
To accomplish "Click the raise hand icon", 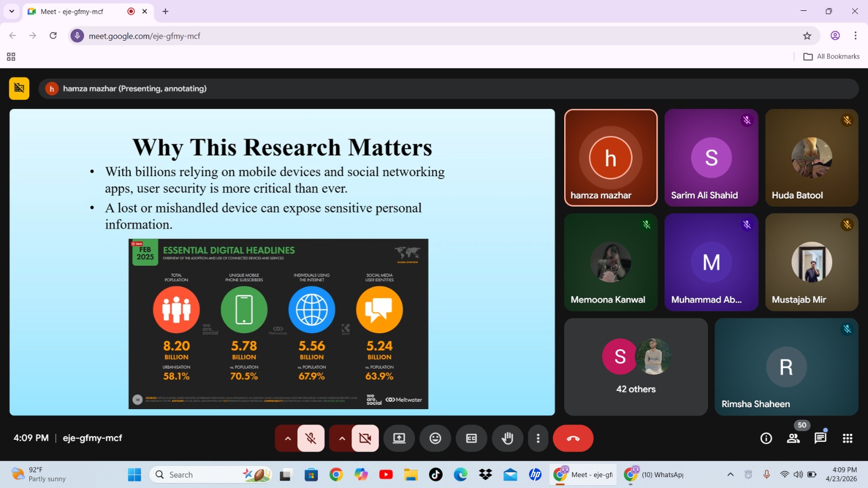I will (x=507, y=438).
